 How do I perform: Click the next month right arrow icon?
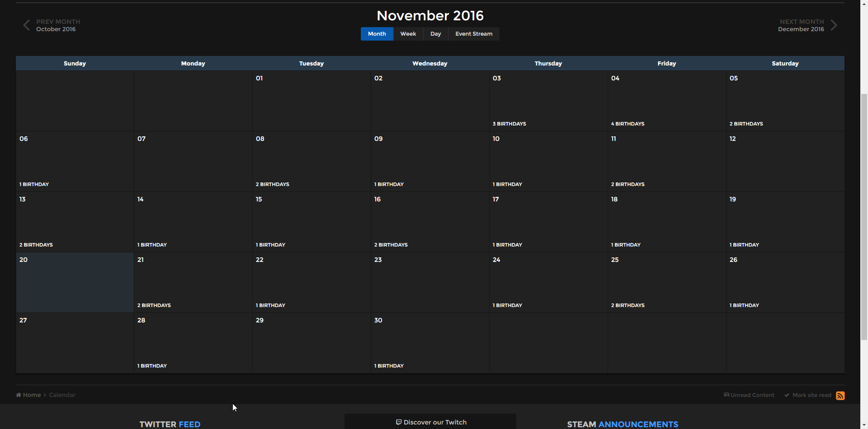click(x=834, y=25)
